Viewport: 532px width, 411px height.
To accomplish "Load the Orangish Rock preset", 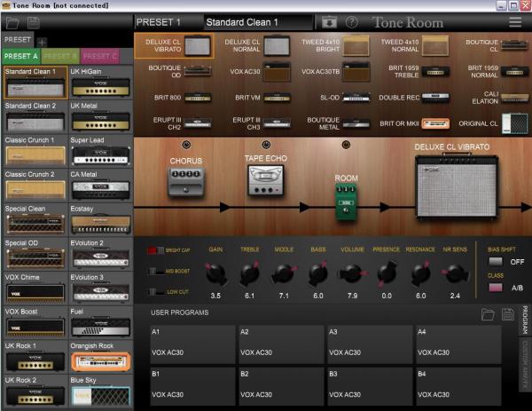I will click(x=100, y=357).
